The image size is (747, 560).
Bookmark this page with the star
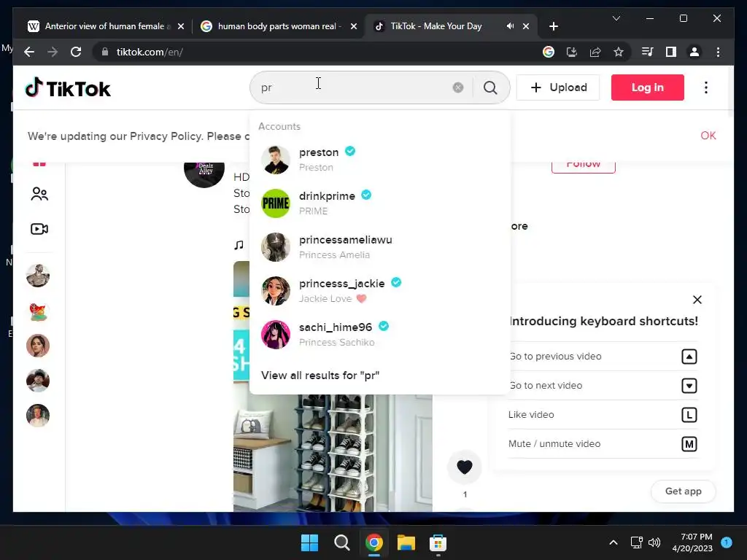click(619, 52)
